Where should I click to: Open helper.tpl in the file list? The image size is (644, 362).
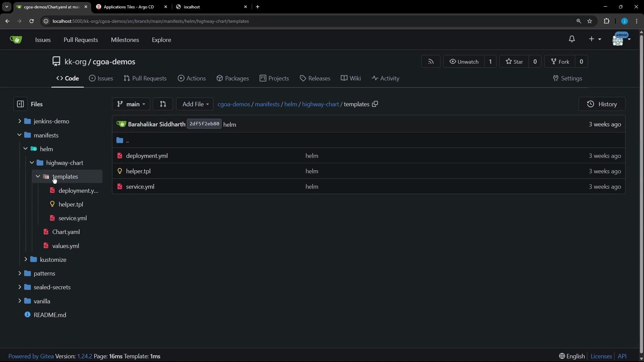(x=138, y=171)
